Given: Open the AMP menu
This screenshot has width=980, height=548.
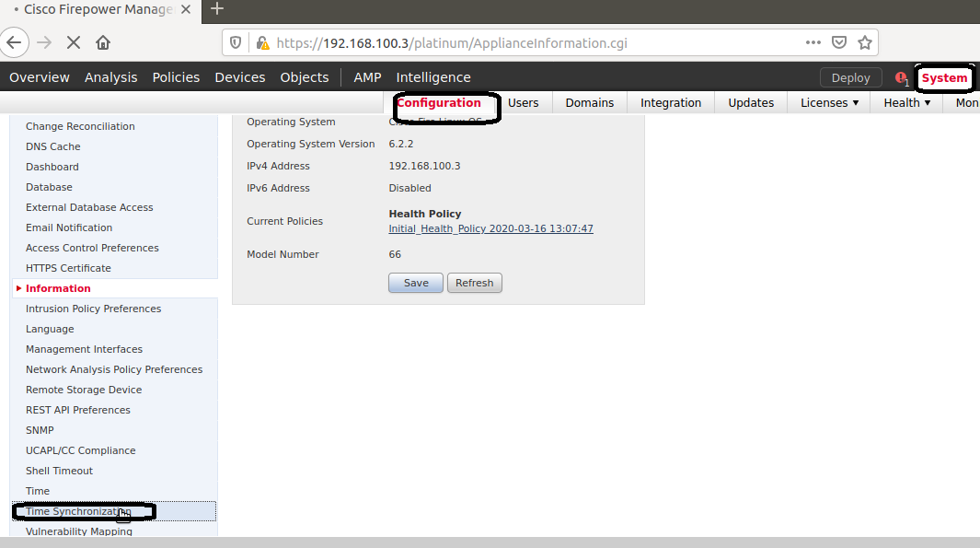Looking at the screenshot, I should 367,77.
